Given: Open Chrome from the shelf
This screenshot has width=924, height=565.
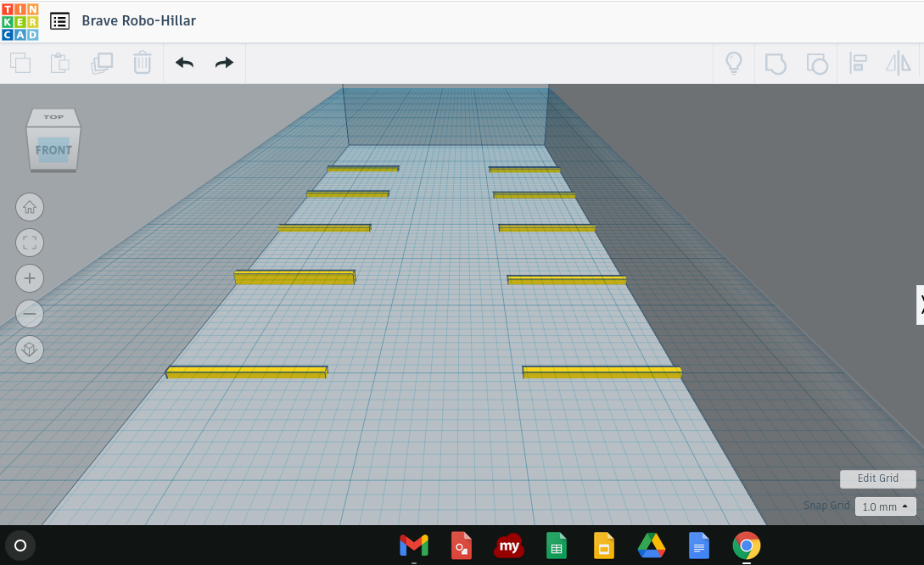Looking at the screenshot, I should click(x=747, y=545).
